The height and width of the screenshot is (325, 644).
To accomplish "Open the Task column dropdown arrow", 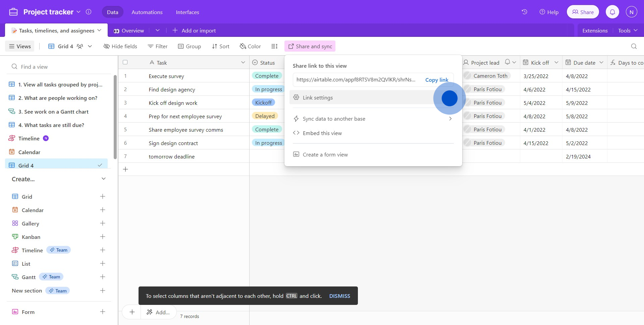I will pyautogui.click(x=243, y=63).
